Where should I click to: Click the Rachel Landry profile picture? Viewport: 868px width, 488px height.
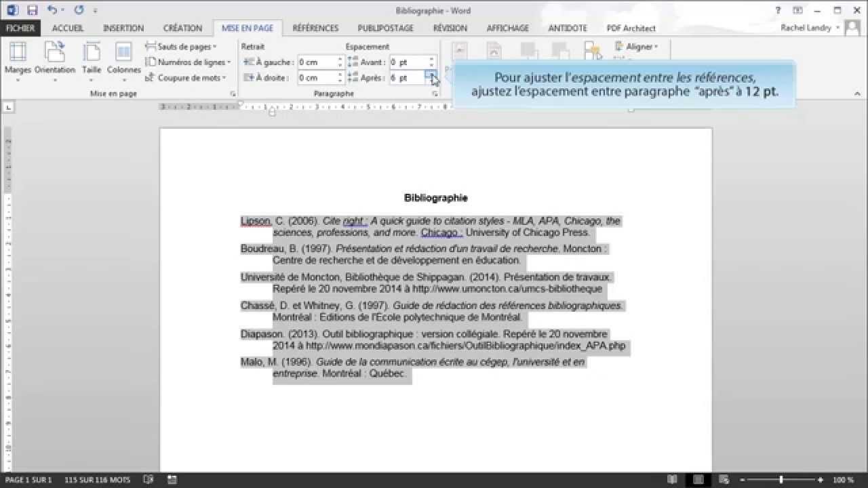(x=852, y=28)
